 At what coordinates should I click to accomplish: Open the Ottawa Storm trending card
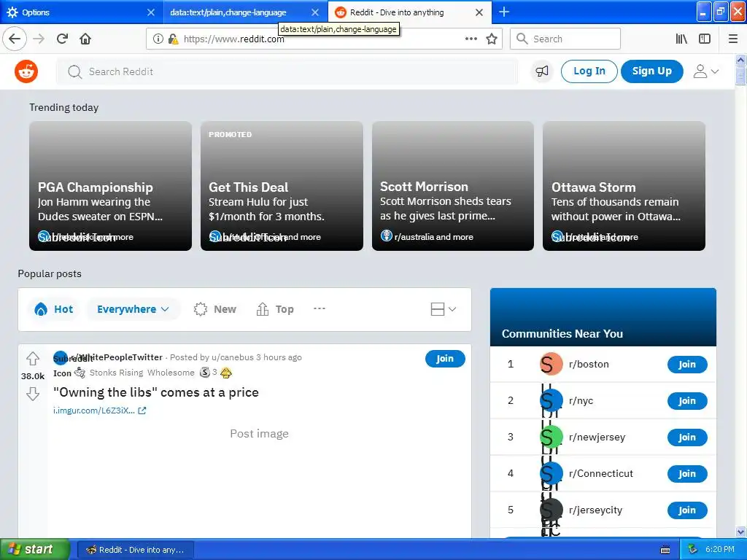[x=624, y=186]
